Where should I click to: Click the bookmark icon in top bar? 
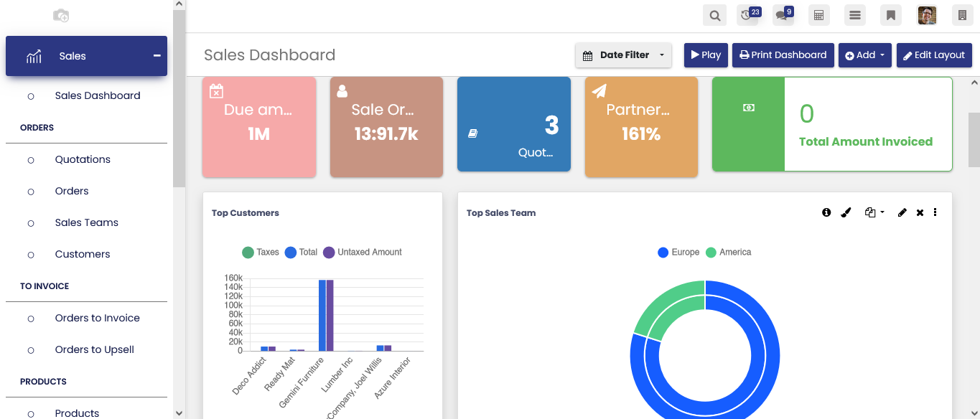(x=890, y=15)
